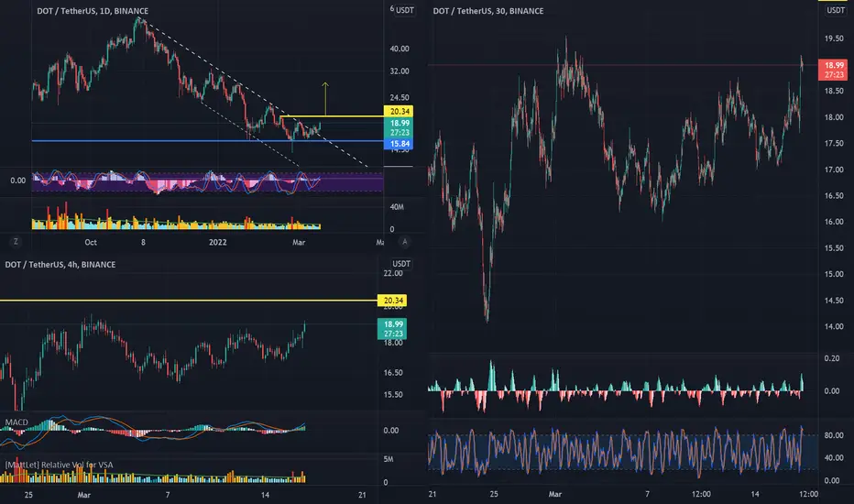Click the blue 15.84 price label on the 1D chart
The height and width of the screenshot is (504, 854).
pyautogui.click(x=400, y=144)
